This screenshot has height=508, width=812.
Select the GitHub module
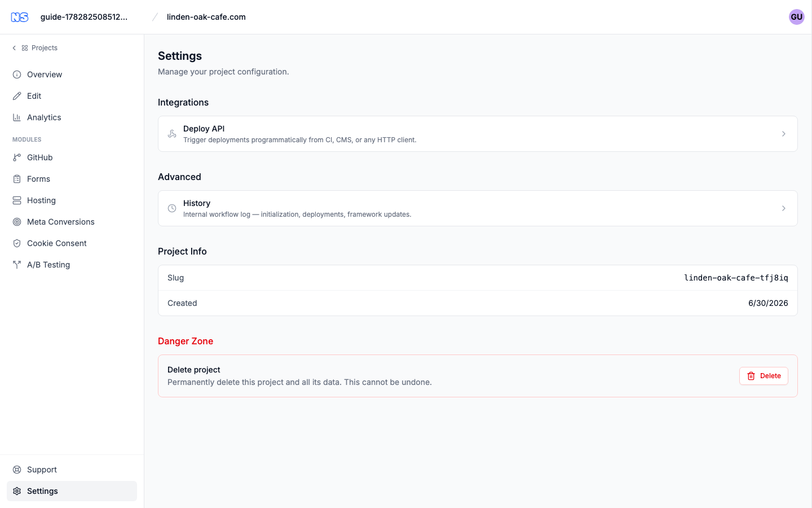click(72, 157)
